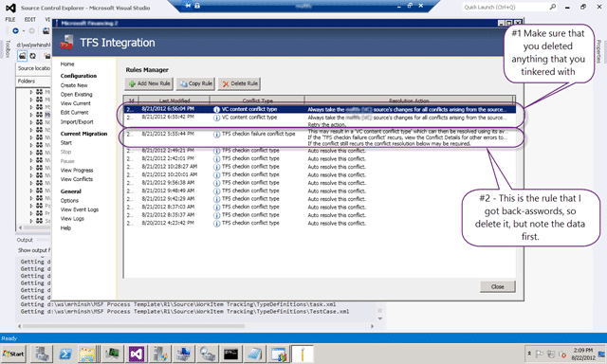The image size is (607, 364).
Task: Click the Navigate Forward icon in Visual Studio
Action: point(31,30)
